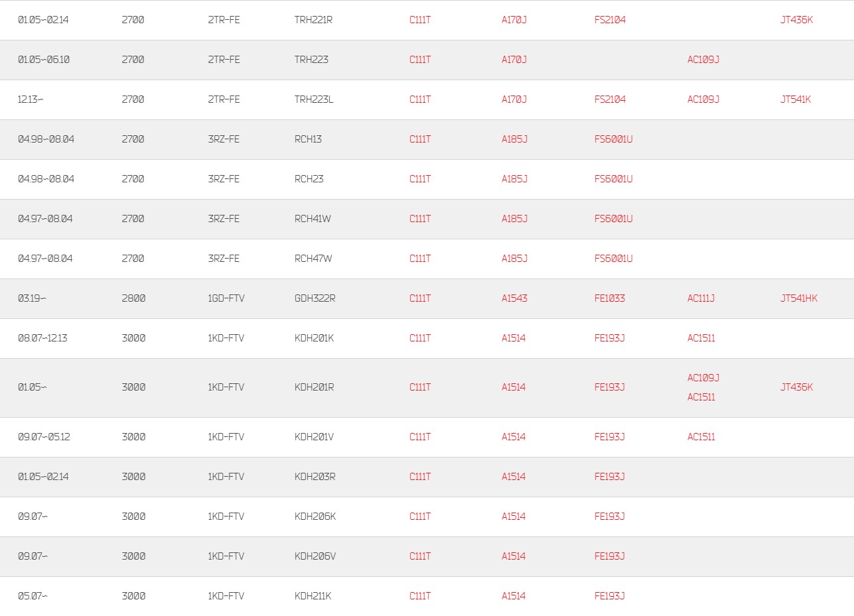
Task: Click A185J link in RCH23 row
Action: pyautogui.click(x=514, y=179)
